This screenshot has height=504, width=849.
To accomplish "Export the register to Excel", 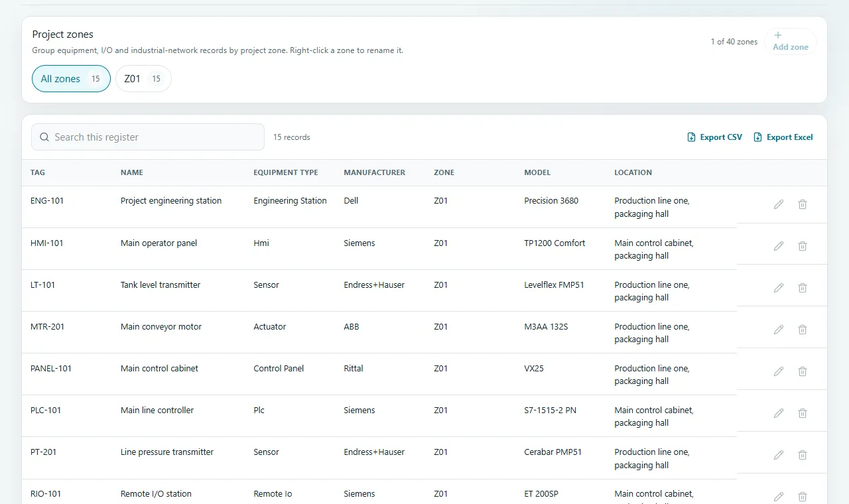I will [783, 137].
